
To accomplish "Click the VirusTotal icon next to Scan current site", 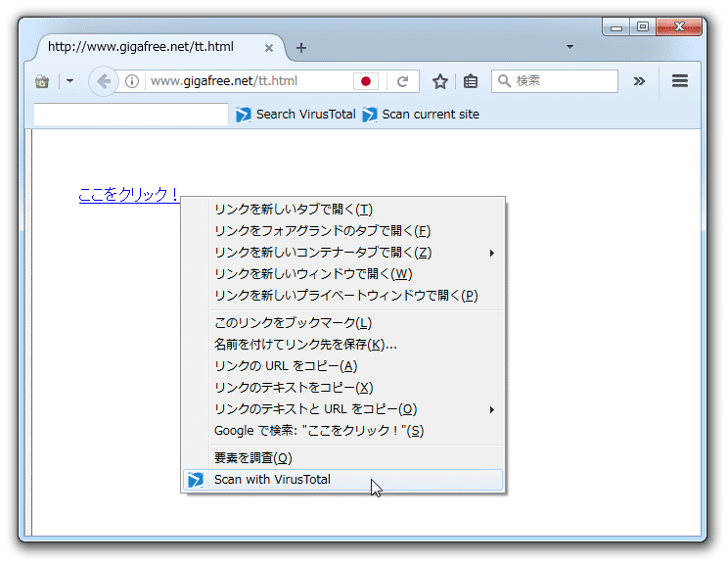I will 370,115.
